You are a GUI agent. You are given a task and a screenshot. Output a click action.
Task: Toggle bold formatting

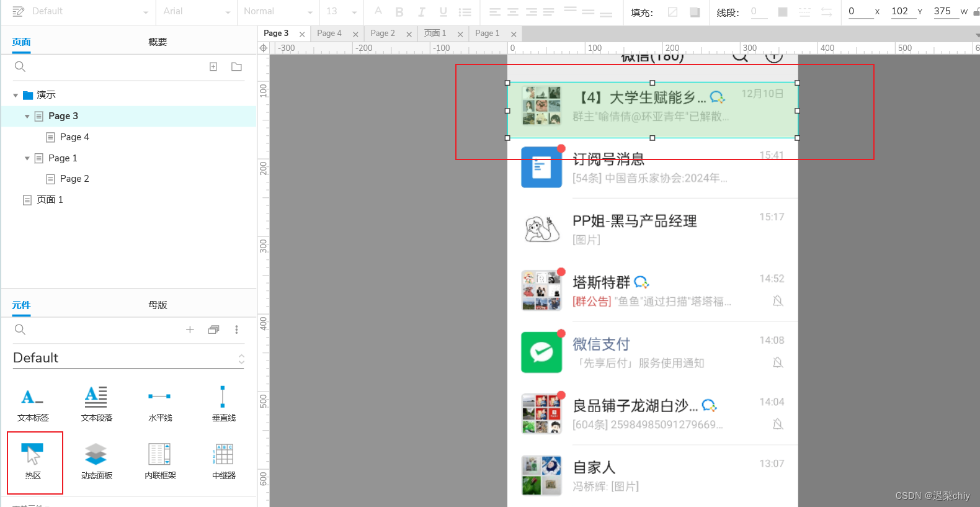(399, 12)
